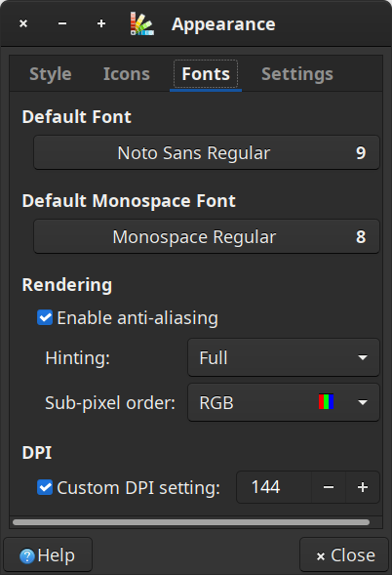Switch to the Style tab
Screen dimensions: 392x575
(x=51, y=74)
